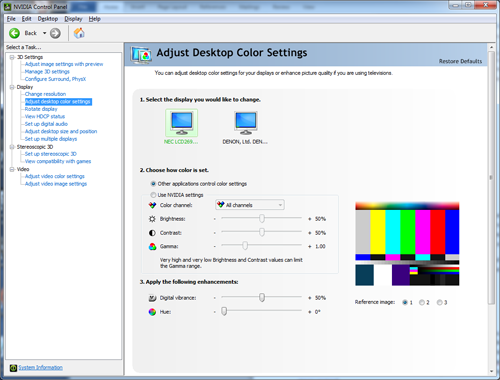
Task: Click the Gamma minus sign
Action: [x=215, y=247]
